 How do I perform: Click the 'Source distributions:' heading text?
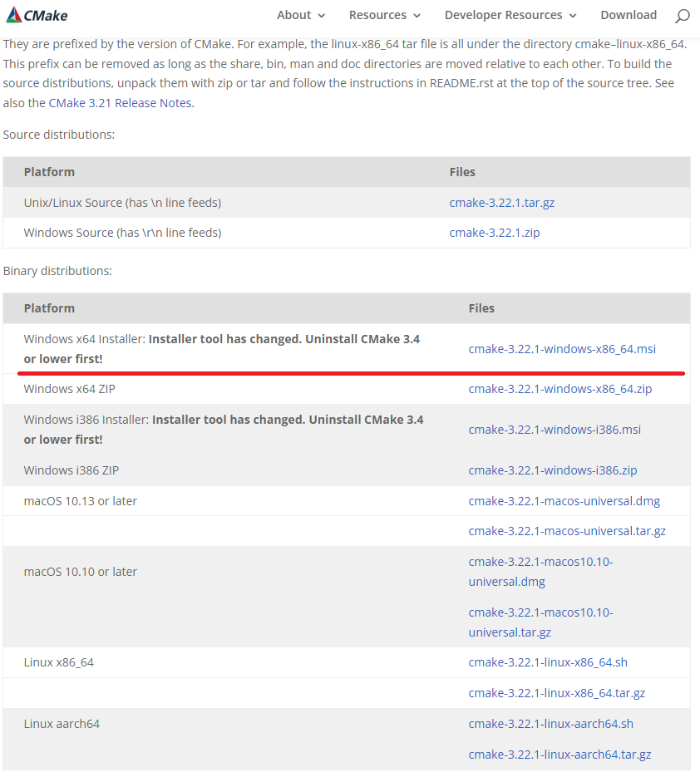[x=58, y=135]
